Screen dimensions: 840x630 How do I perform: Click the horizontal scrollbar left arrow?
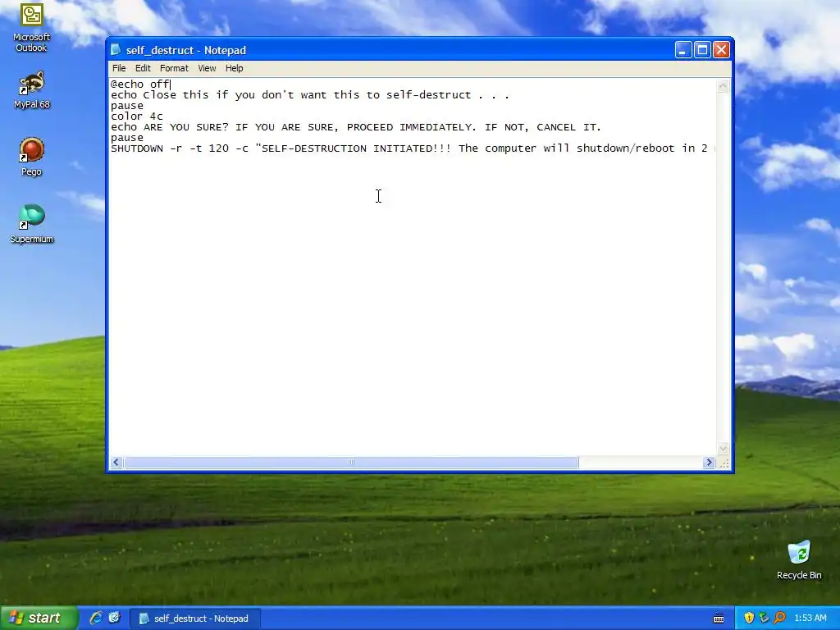(116, 463)
